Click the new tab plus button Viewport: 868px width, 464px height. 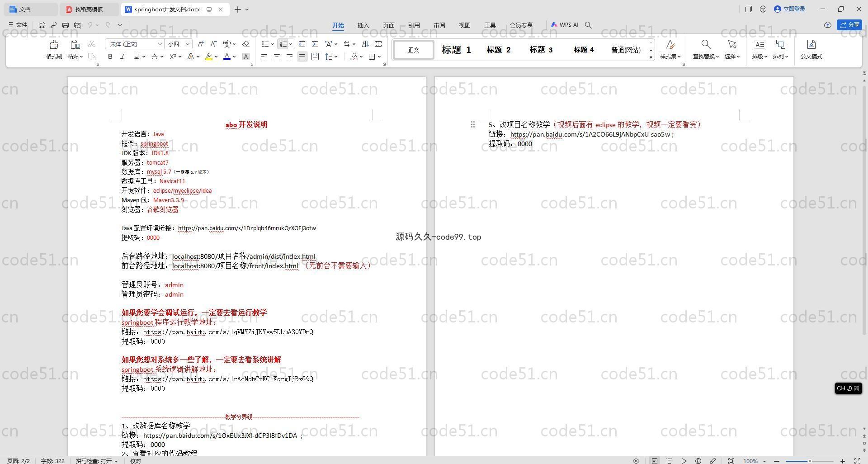[237, 9]
